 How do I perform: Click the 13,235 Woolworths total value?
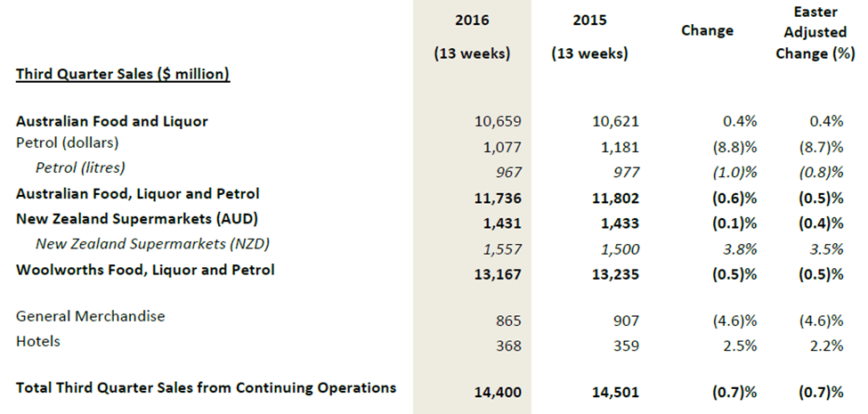coord(615,274)
